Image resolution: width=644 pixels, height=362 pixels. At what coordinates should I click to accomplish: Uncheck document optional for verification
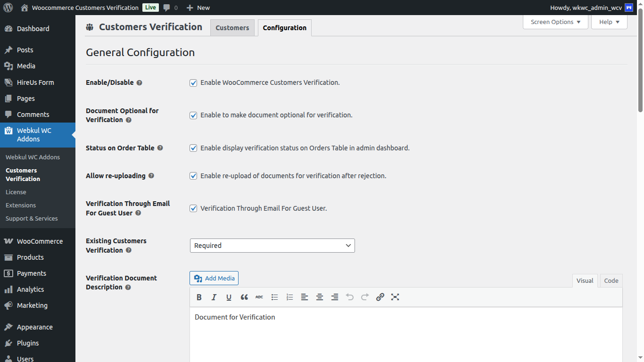click(x=193, y=115)
